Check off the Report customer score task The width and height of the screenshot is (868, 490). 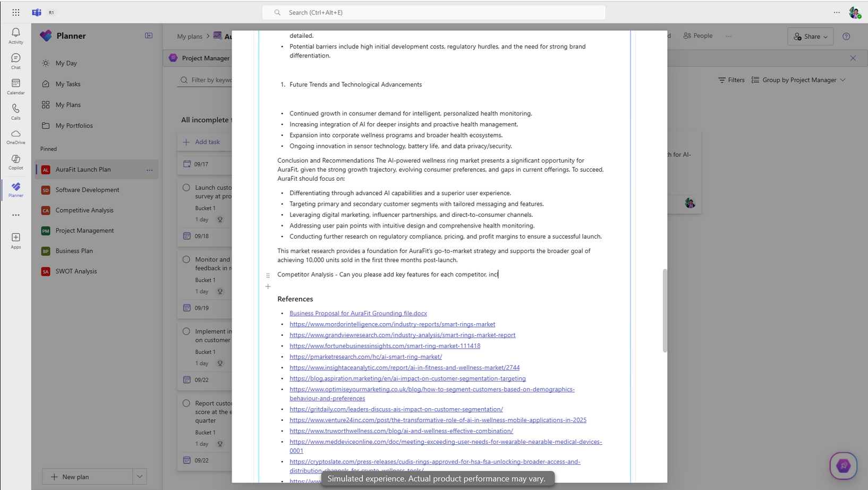[x=186, y=403]
